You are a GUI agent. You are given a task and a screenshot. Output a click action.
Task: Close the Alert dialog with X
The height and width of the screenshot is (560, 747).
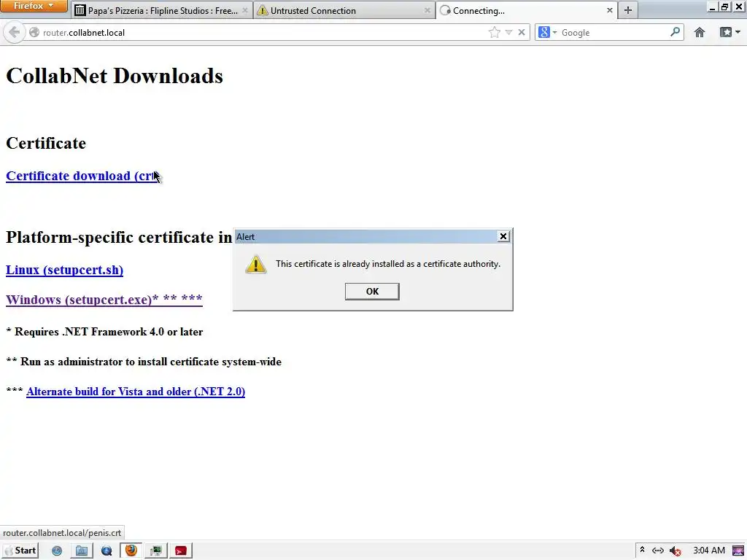click(x=503, y=236)
